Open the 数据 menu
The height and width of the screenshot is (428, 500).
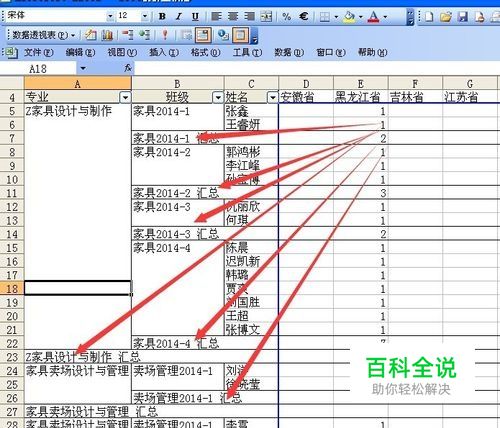[x=289, y=52]
